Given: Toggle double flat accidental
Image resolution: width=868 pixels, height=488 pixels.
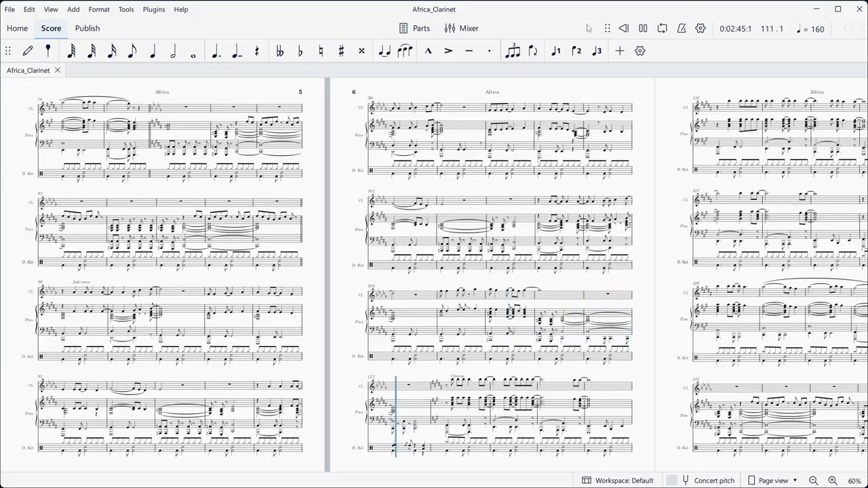Looking at the screenshot, I should pos(280,51).
